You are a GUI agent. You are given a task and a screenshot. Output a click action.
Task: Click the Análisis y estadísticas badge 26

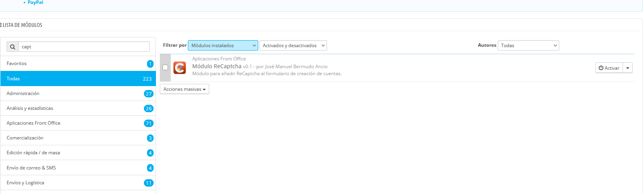(x=149, y=109)
